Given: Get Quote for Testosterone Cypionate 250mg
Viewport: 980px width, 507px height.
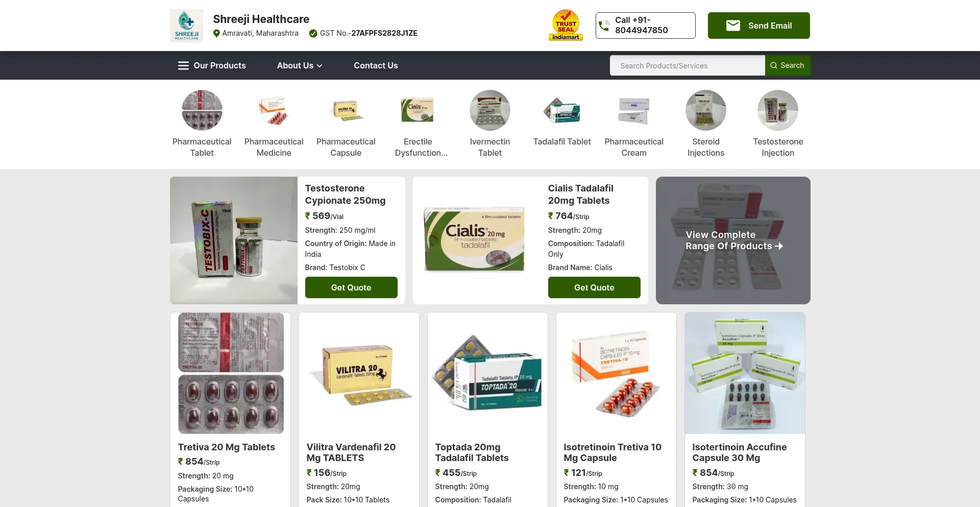Looking at the screenshot, I should click(x=351, y=287).
